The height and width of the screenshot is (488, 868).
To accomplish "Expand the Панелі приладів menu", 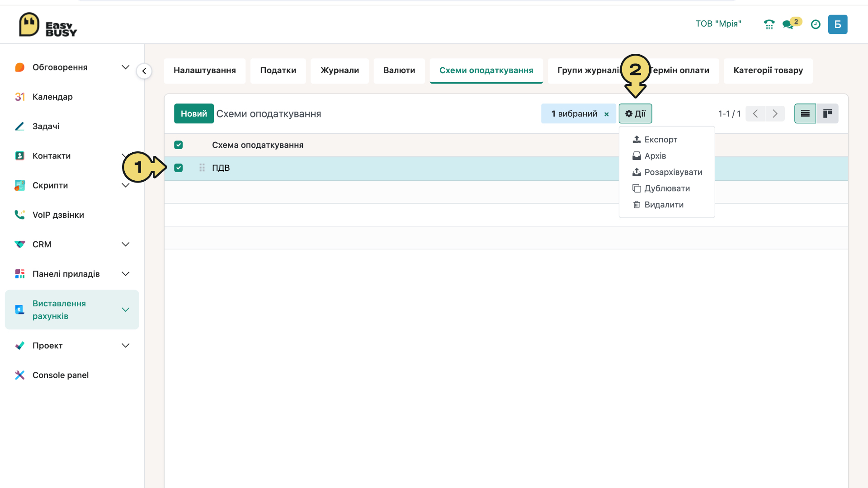I will click(x=126, y=274).
